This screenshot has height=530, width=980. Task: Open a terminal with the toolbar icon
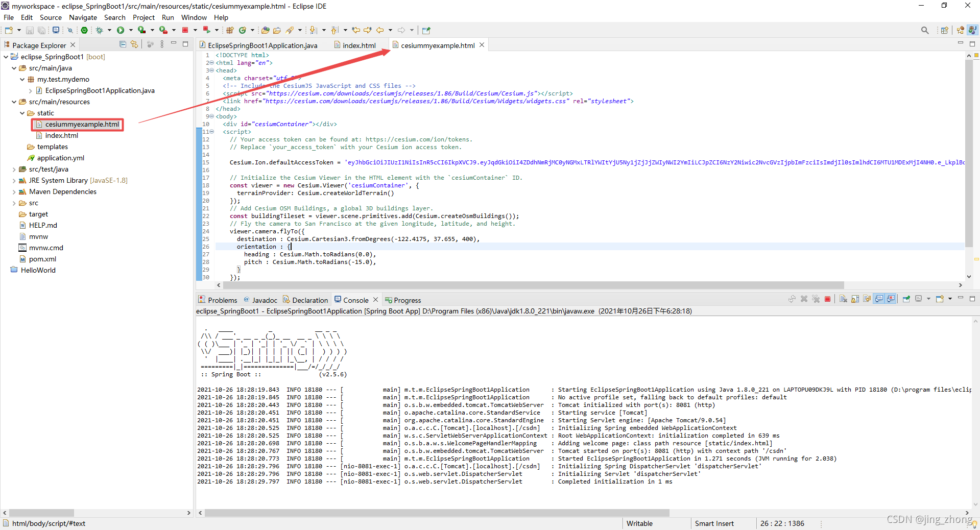[x=56, y=30]
